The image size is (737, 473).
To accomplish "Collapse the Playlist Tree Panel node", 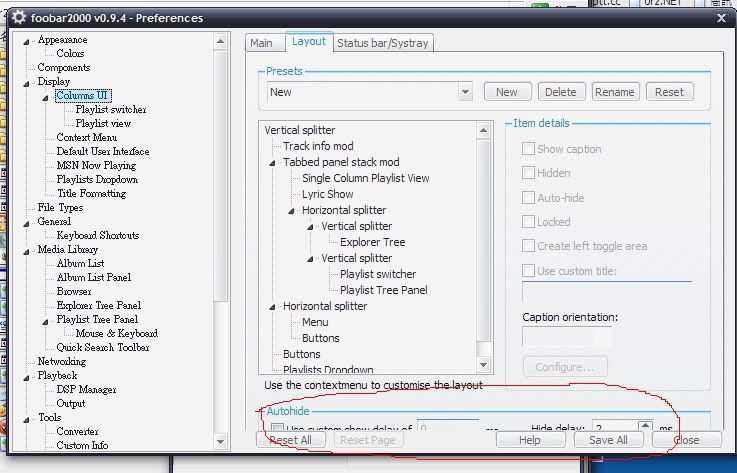I will pos(45,321).
